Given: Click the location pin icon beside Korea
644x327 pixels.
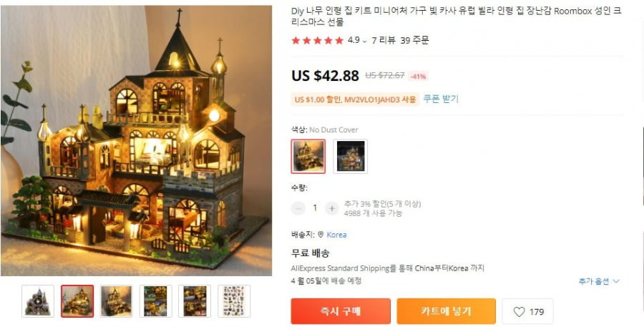Looking at the screenshot, I should point(321,235).
